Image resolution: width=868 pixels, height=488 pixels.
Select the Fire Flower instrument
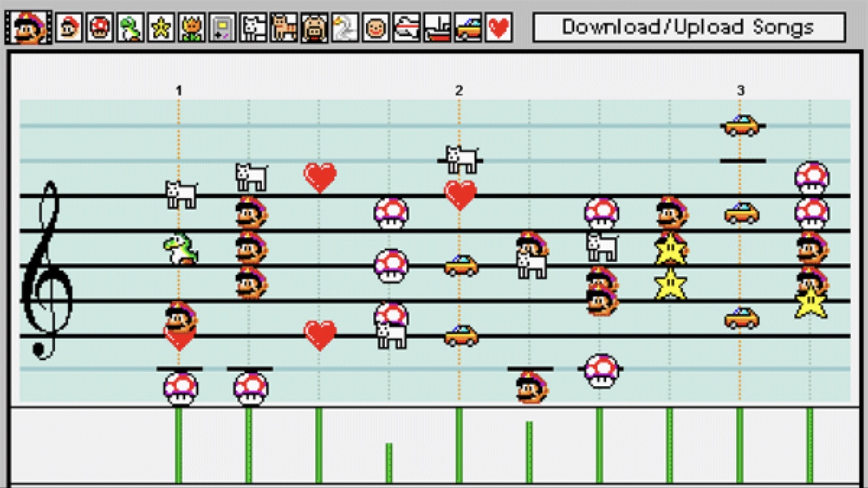point(191,28)
